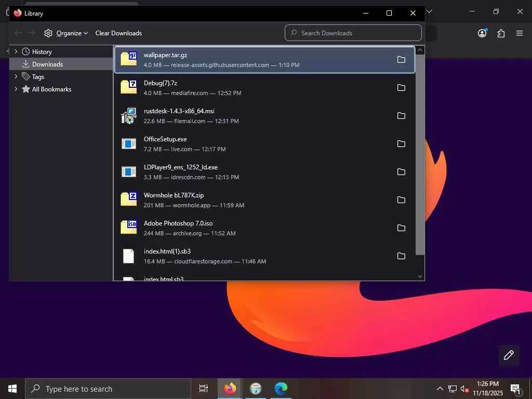The height and width of the screenshot is (399, 532).
Task: Click the muted volume tray icon
Action: 464,389
